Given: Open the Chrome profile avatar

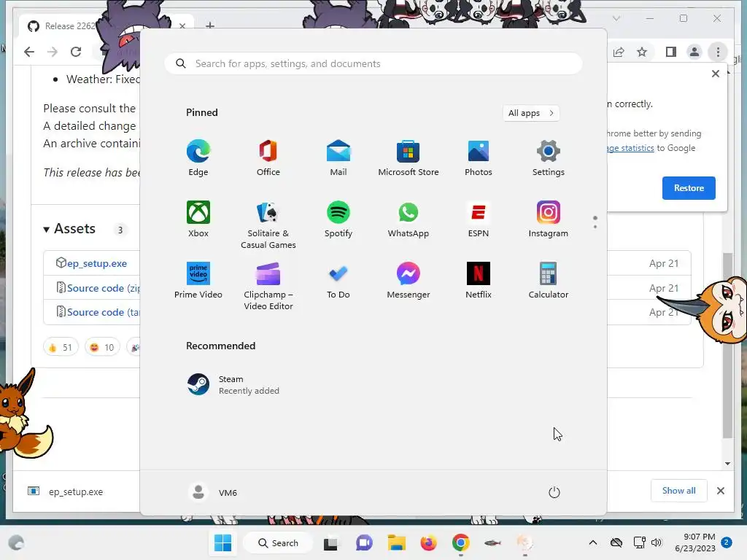Looking at the screenshot, I should [x=694, y=52].
